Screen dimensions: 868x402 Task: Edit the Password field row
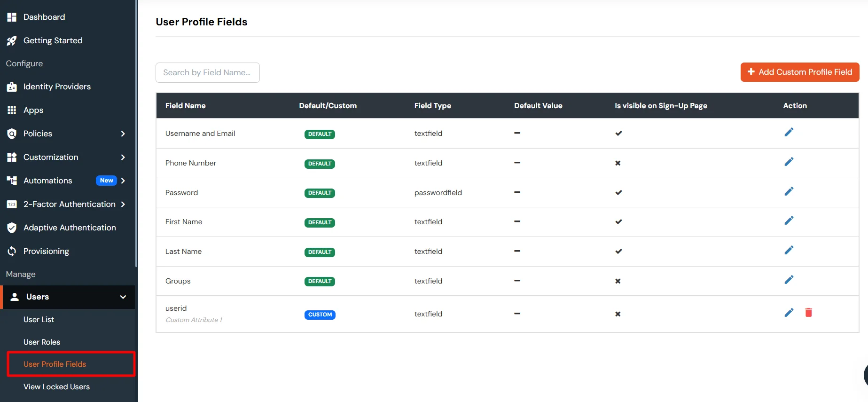point(789,191)
